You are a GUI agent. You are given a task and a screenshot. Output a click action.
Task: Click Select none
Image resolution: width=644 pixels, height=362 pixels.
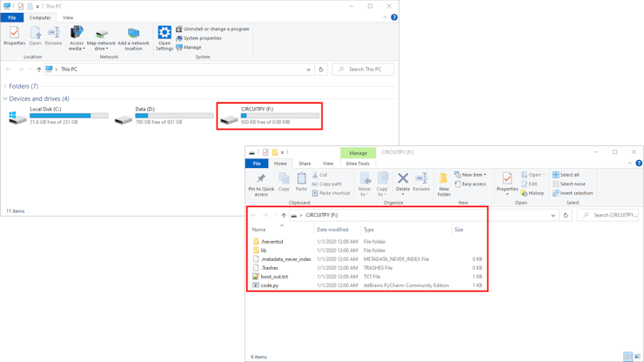coord(569,184)
